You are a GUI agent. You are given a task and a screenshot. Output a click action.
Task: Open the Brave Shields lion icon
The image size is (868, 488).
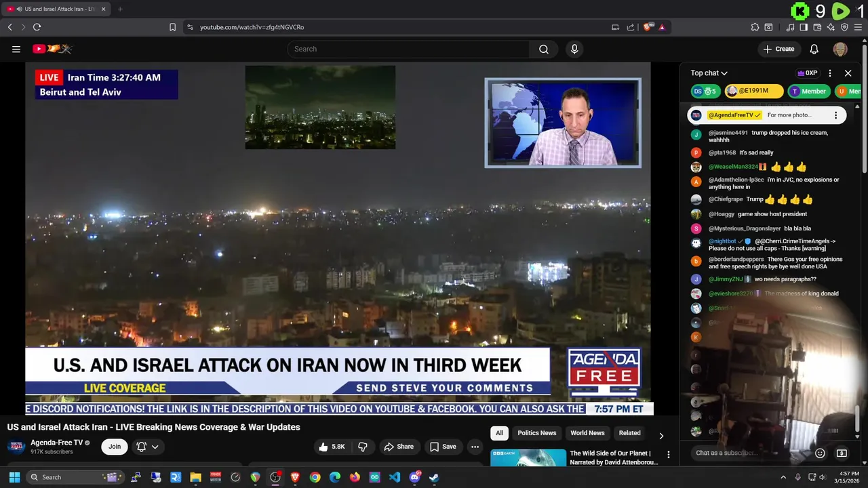pos(648,27)
